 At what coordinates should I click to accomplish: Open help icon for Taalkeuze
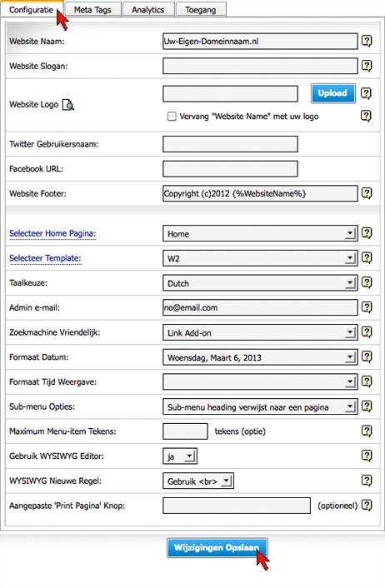367,282
